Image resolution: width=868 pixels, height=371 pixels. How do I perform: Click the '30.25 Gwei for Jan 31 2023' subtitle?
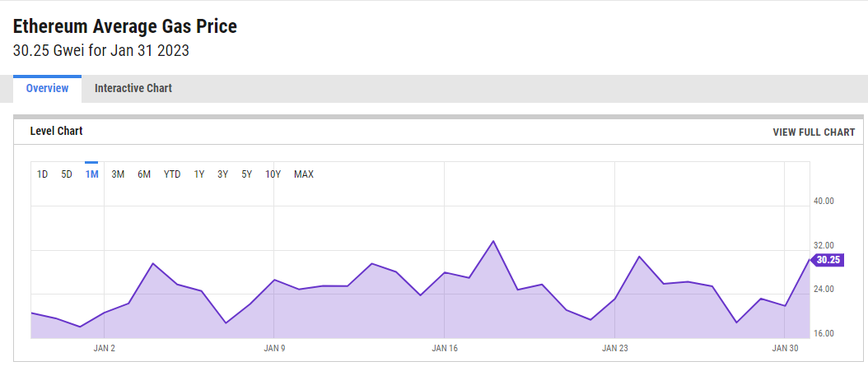point(100,51)
